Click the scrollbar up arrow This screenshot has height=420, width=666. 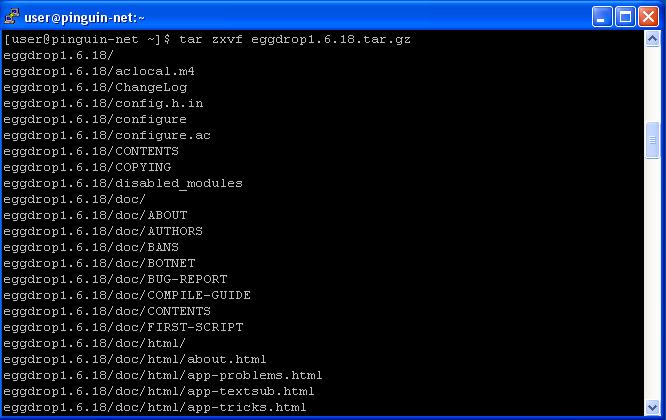652,39
